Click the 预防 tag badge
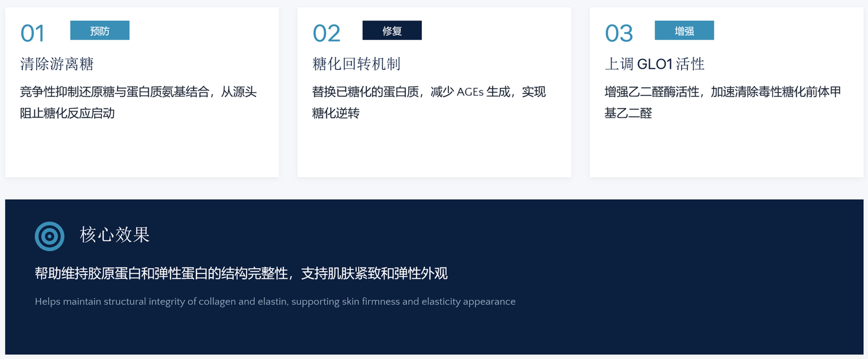This screenshot has width=868, height=359. (x=100, y=31)
